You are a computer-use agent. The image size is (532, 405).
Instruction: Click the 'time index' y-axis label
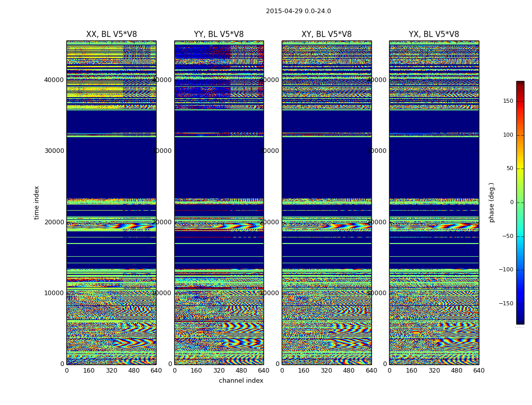tap(36, 202)
